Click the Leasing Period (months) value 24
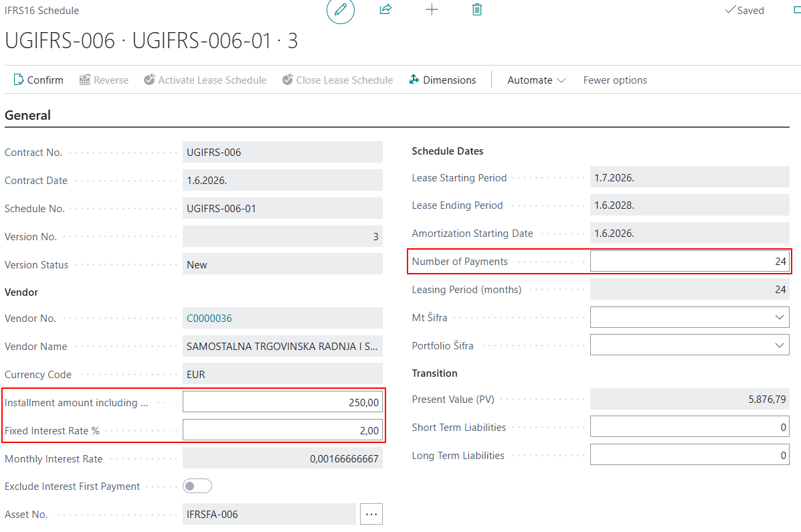 click(x=690, y=289)
